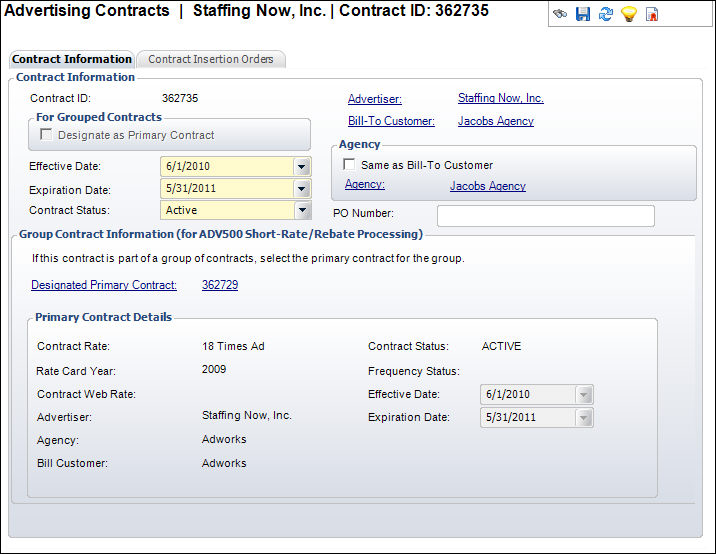
Task: Open the Expiration Date dropdown arrow
Action: click(301, 189)
